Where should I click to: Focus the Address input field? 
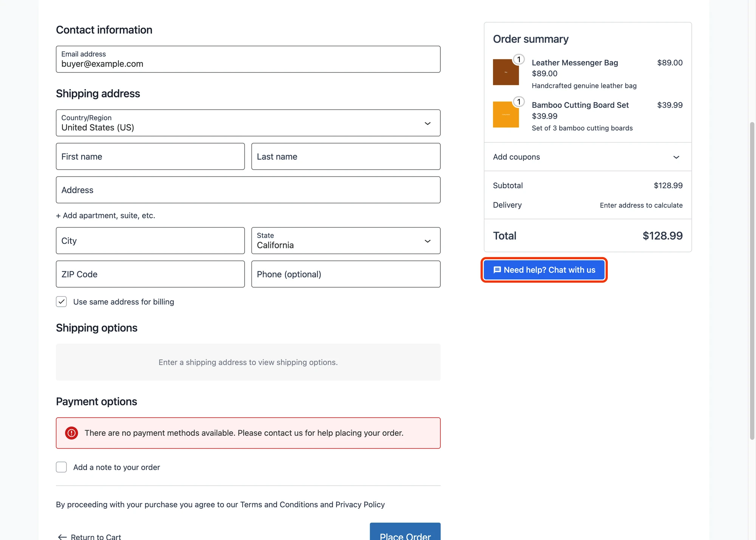[248, 190]
